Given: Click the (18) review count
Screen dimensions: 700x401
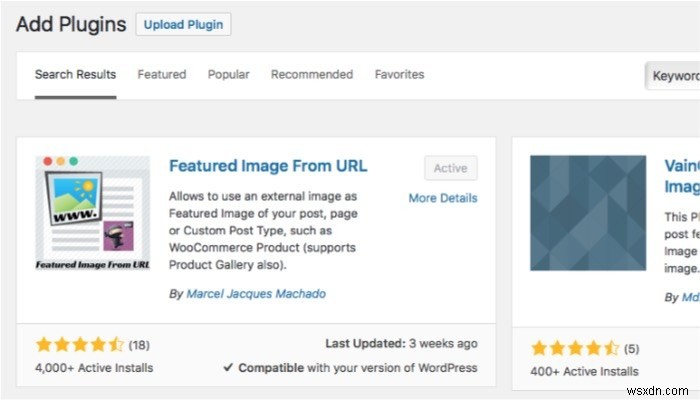Looking at the screenshot, I should (139, 345).
